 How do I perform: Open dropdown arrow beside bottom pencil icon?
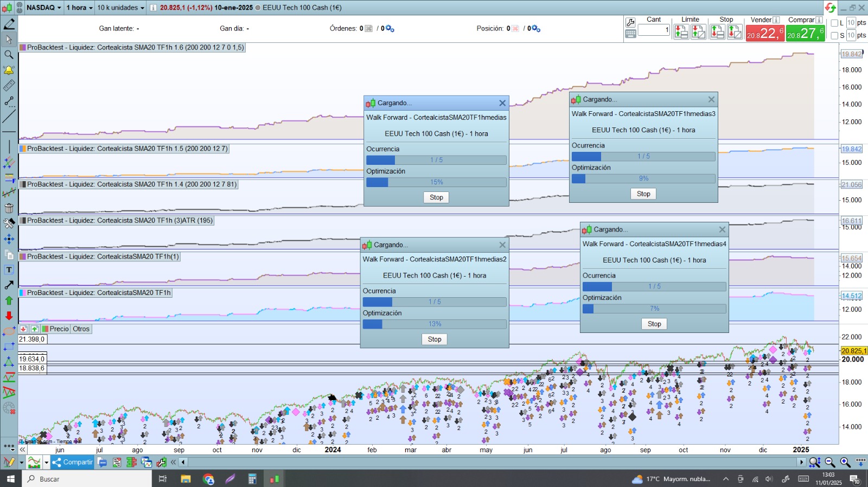tap(22, 463)
